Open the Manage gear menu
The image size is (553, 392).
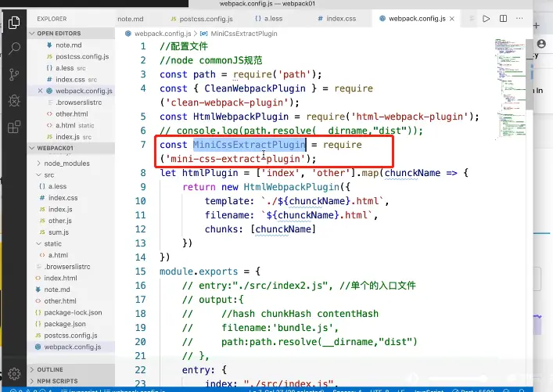click(14, 373)
